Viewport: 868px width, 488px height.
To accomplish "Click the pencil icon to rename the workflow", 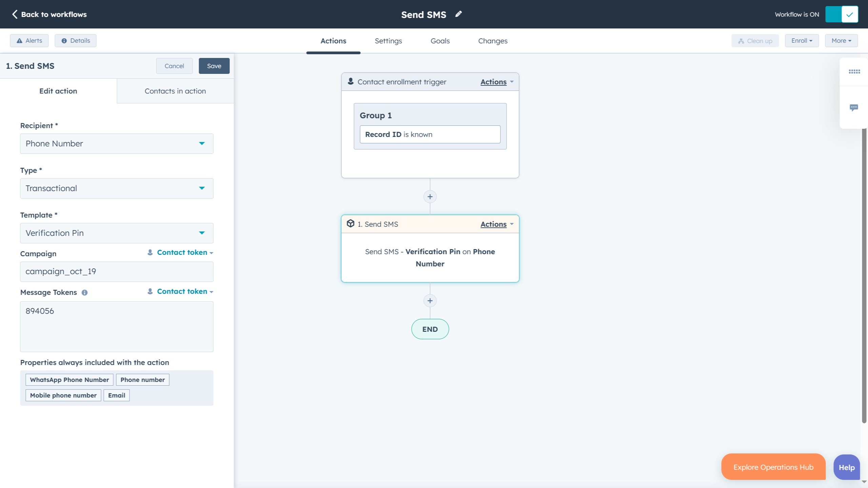I will [458, 14].
